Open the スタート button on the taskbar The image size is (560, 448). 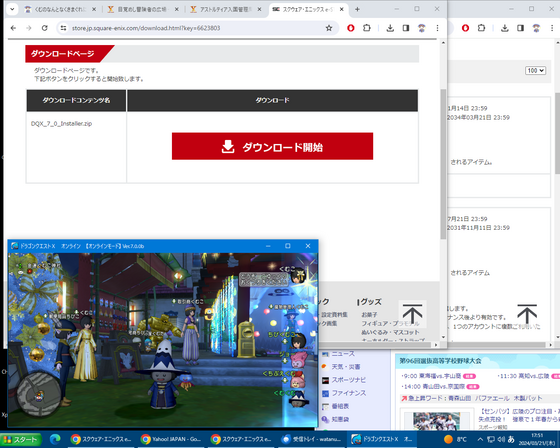tap(21, 439)
